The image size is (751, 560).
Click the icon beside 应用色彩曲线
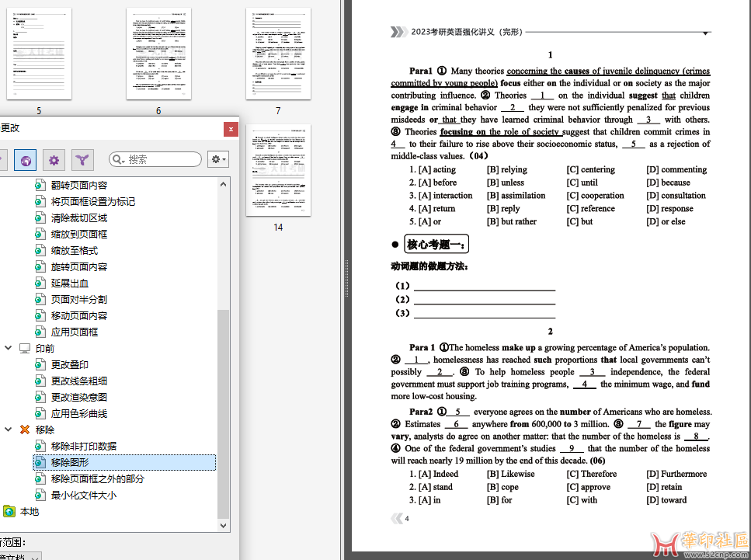tap(40, 413)
